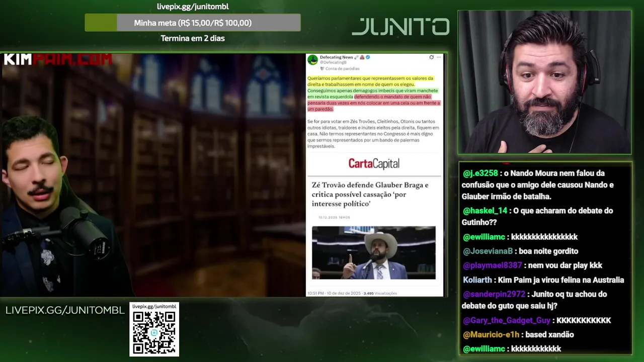
Task: Click the KIMPAIM.COM logo overlay
Action: (x=58, y=59)
